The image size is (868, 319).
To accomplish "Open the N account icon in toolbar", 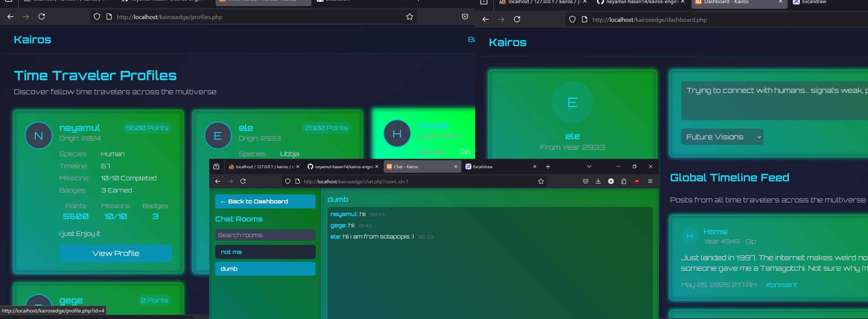I will (x=611, y=181).
